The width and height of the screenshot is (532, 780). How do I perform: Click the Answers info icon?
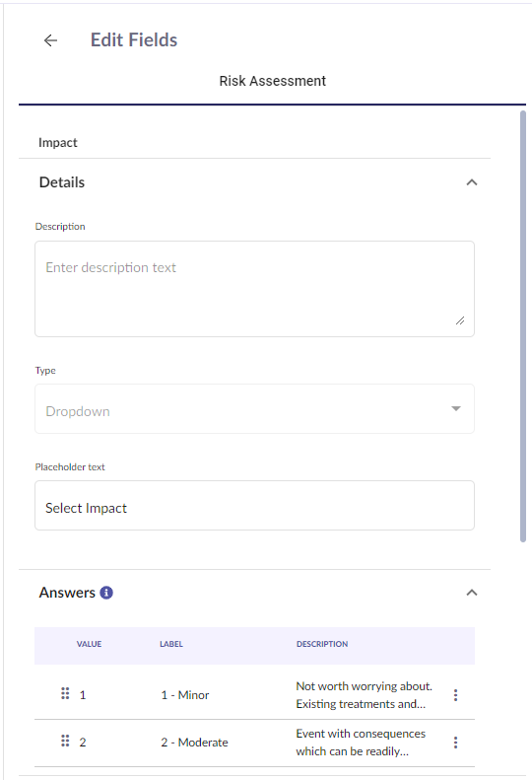tap(106, 593)
